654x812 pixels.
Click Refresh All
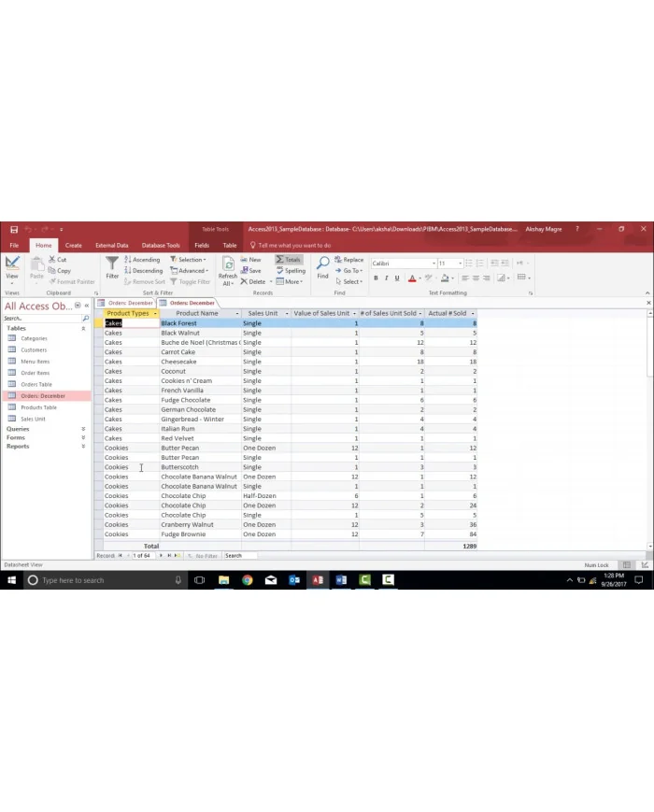click(228, 271)
